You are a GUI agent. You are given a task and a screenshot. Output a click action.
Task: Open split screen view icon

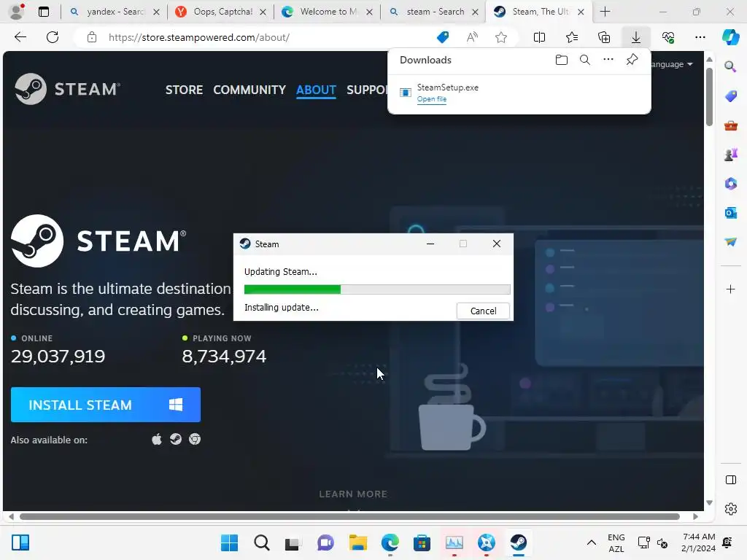539,37
